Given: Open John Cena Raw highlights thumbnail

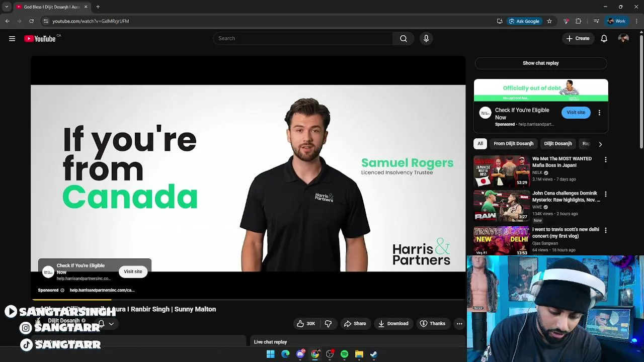Looking at the screenshot, I should coord(501,206).
